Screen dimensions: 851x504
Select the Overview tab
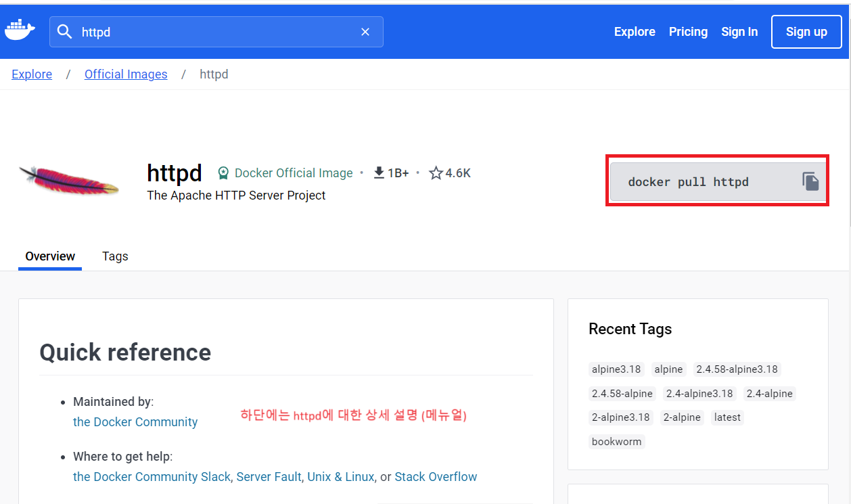click(50, 256)
